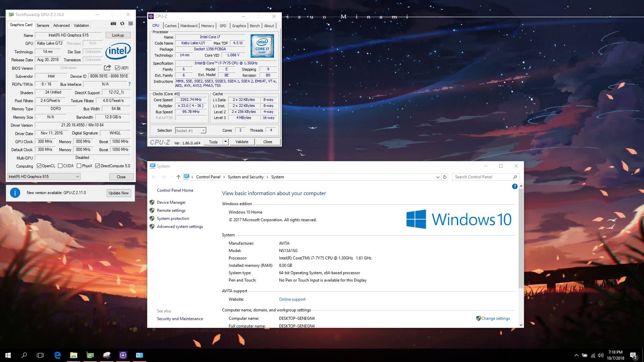Show hidden tray icons chevron

(x=576, y=355)
